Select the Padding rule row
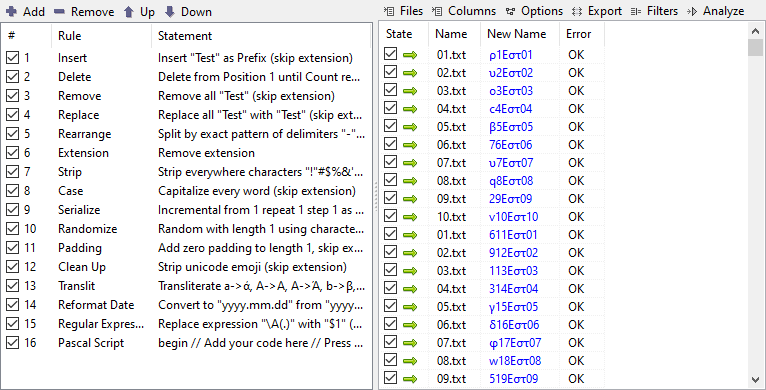Image resolution: width=766 pixels, height=390 pixels. 186,248
